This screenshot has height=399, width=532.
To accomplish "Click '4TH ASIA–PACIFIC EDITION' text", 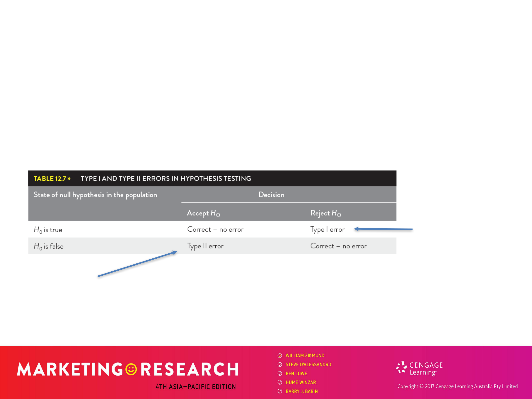I will tap(196, 387).
